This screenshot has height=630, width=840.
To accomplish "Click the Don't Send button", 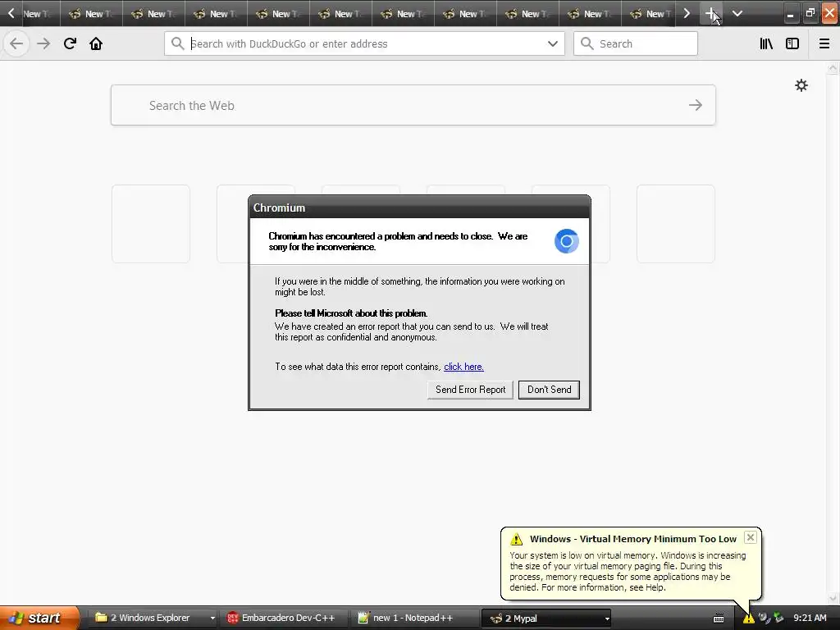I will (549, 390).
